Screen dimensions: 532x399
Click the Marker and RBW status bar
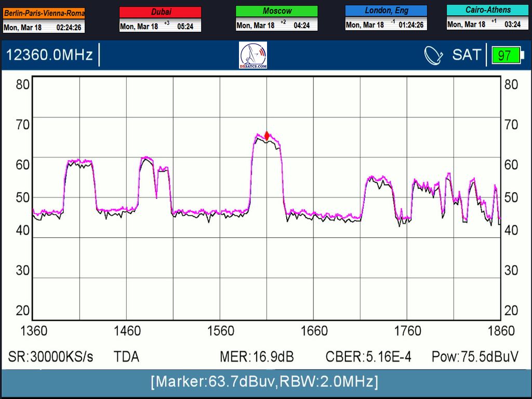pos(265,382)
